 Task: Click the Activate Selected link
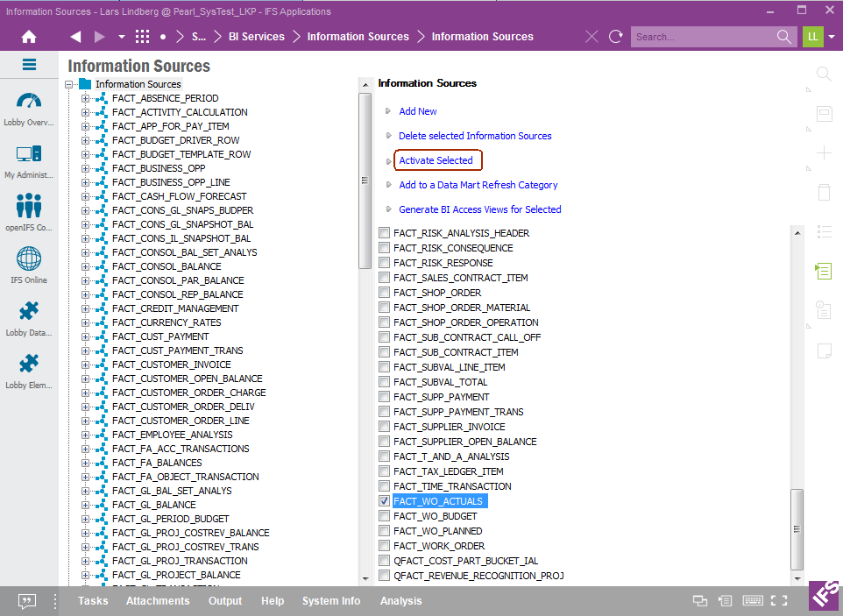point(436,160)
